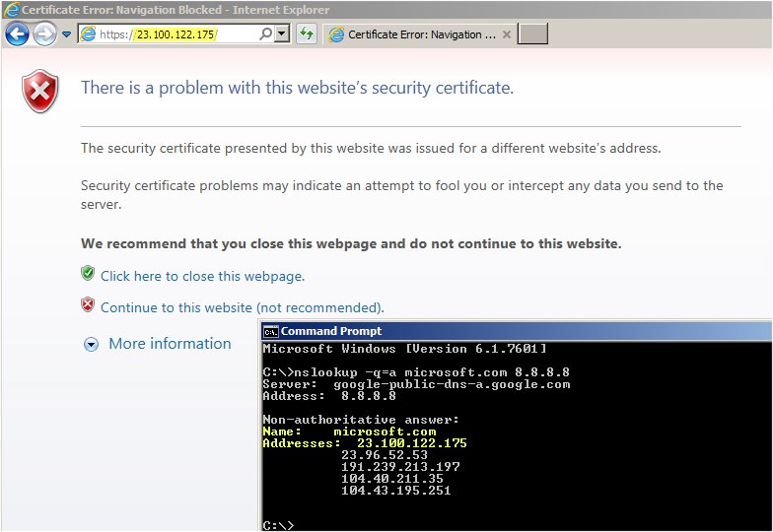Click the browser Back arrow button
The width and height of the screenshot is (773, 532).
coord(18,33)
